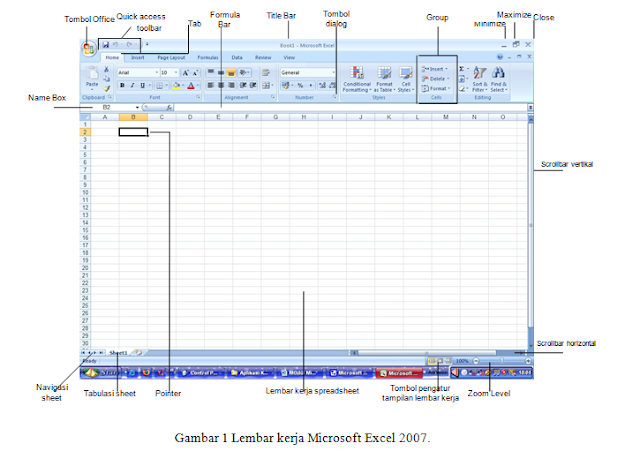Click Delete in Cells group
Screen dimensions: 640x451
[435, 79]
